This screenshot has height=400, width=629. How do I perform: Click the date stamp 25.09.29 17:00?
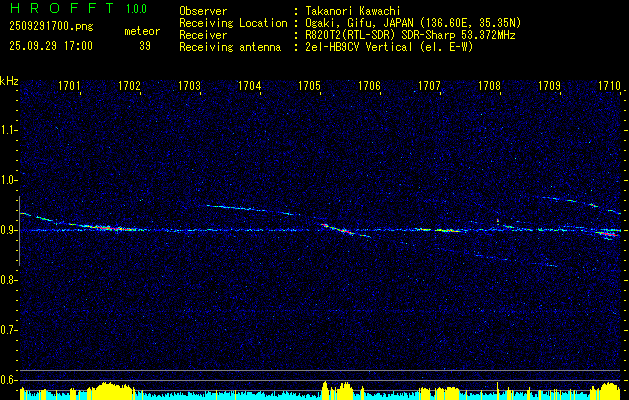coord(51,46)
